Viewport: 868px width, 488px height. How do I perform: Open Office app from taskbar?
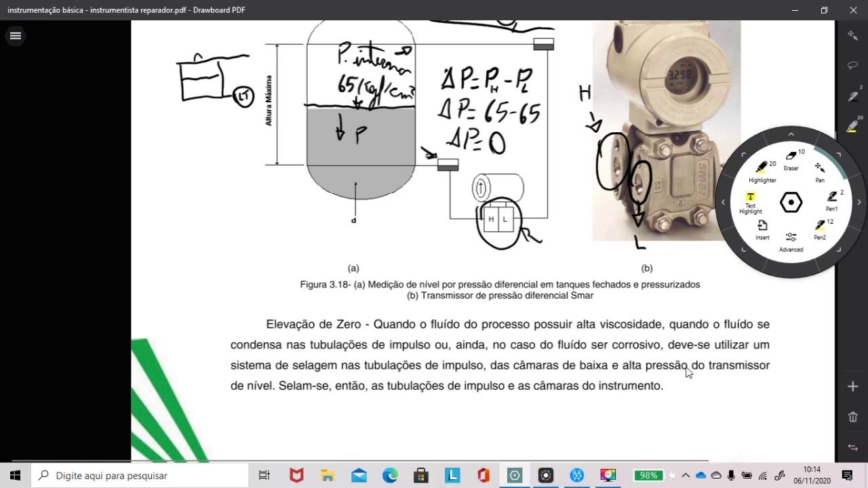(x=484, y=475)
